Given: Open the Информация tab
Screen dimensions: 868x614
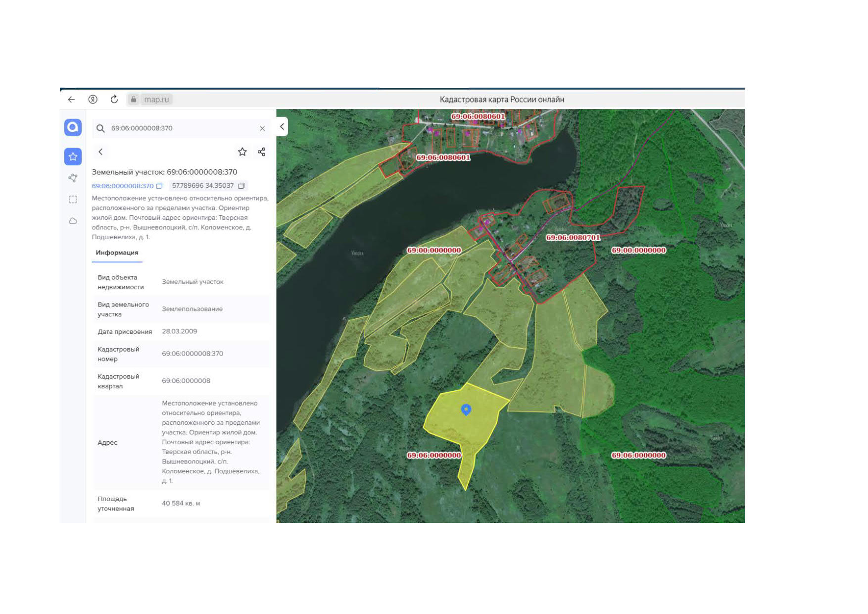Looking at the screenshot, I should click(117, 253).
